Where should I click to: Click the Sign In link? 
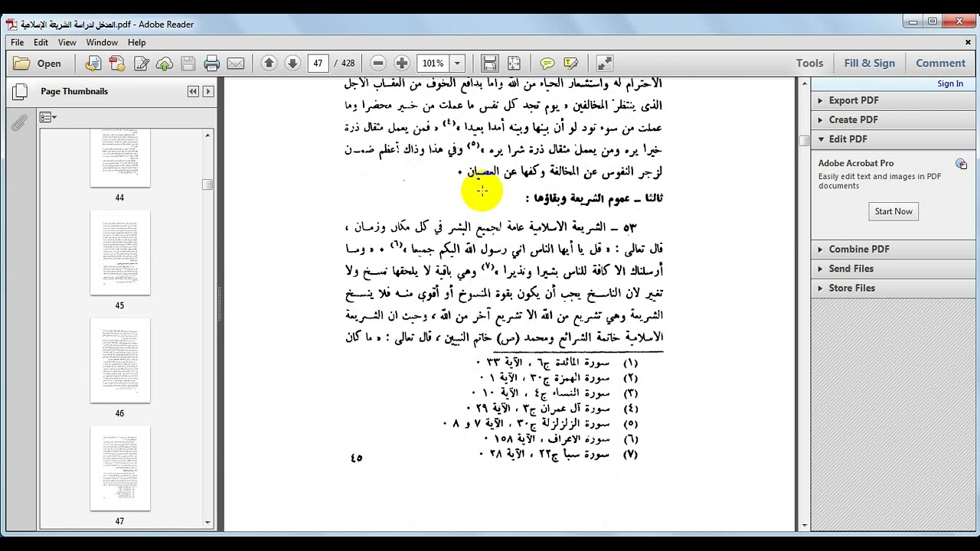pyautogui.click(x=950, y=83)
